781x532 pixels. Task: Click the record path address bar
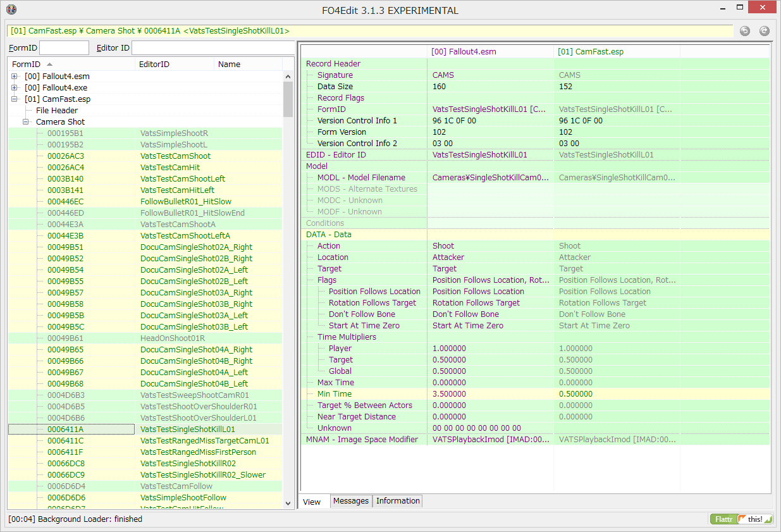369,30
